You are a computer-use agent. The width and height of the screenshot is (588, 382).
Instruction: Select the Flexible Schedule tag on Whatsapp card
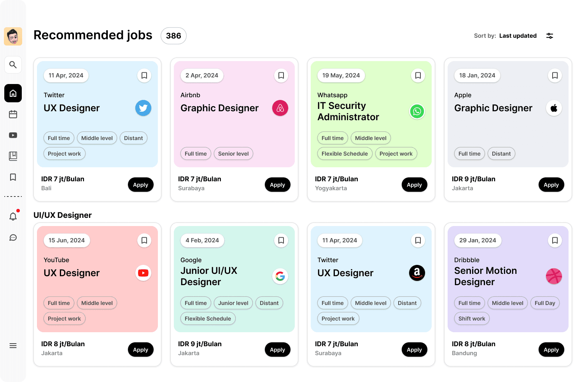click(345, 154)
